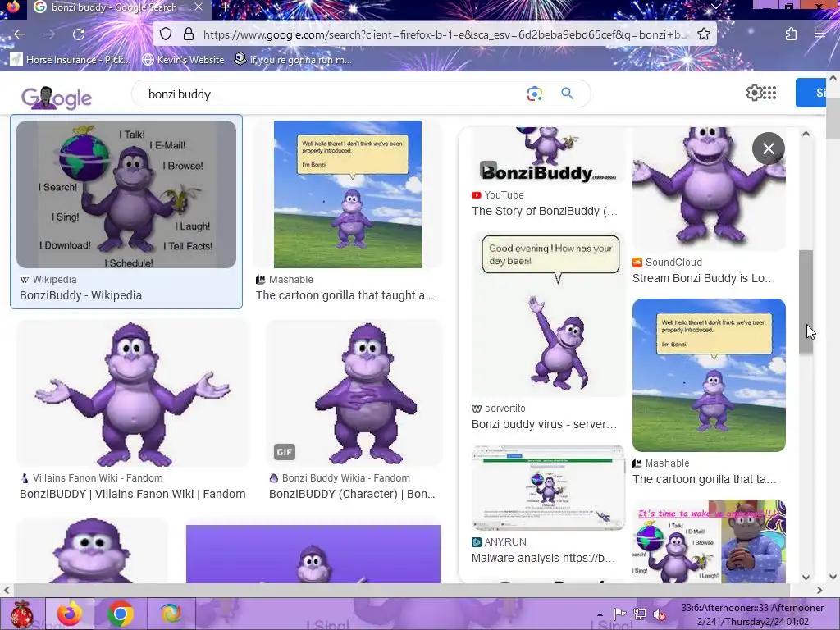The width and height of the screenshot is (840, 630).
Task: Open "The cartoon gorilla that taught a ..." link
Action: [x=347, y=295]
